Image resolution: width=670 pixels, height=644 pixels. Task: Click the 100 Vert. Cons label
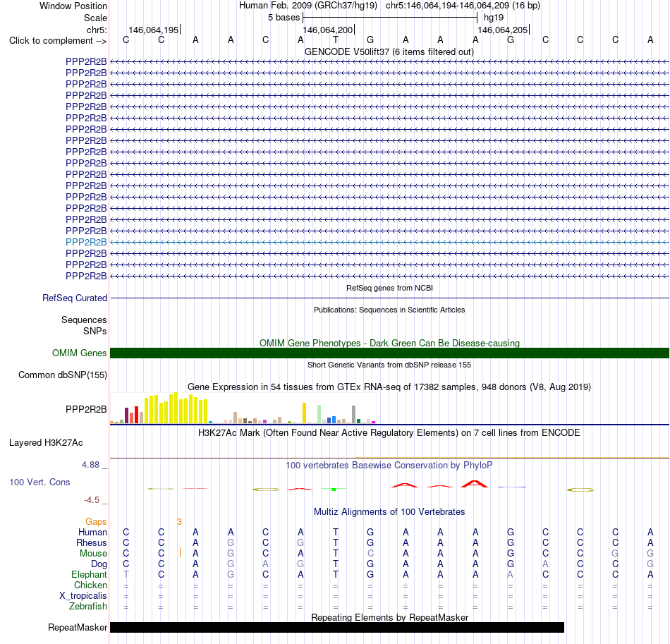point(39,482)
